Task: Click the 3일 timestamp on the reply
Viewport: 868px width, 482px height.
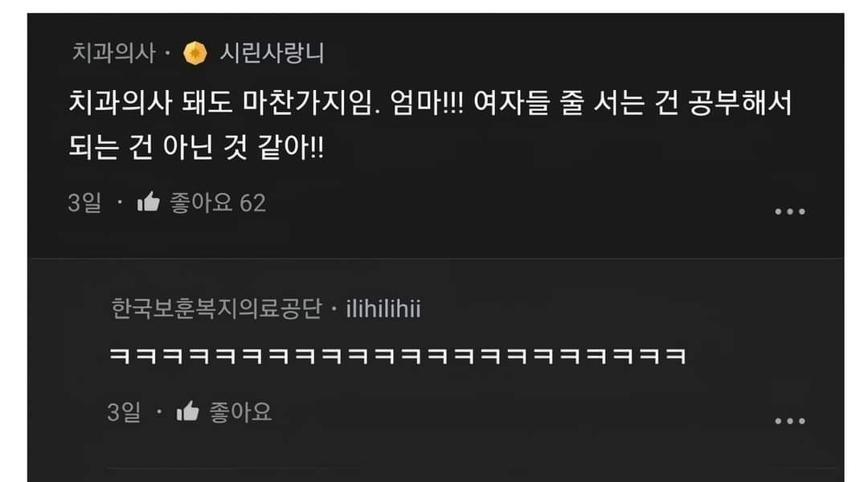Action: pyautogui.click(x=124, y=412)
